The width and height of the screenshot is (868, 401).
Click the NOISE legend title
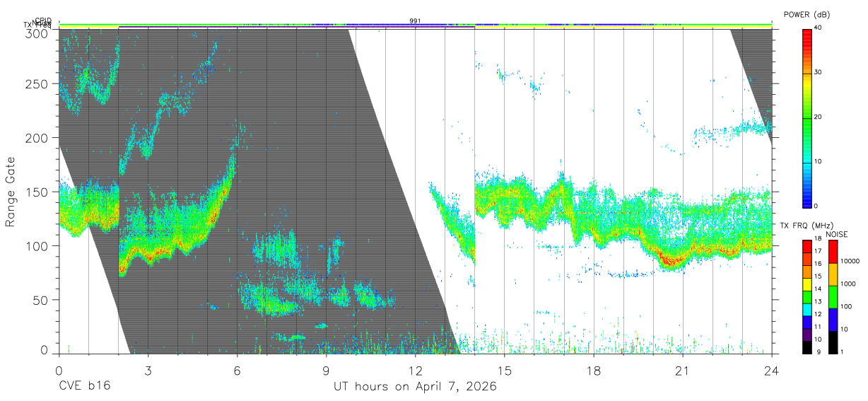tap(838, 234)
